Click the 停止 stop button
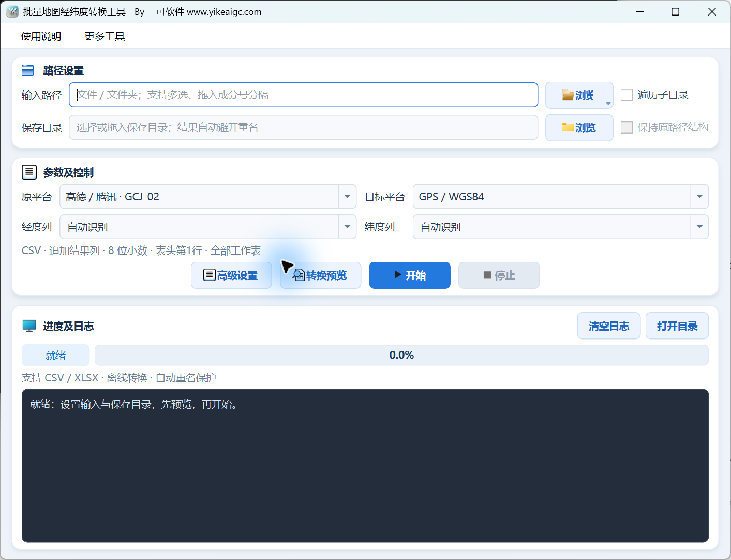Screen dimensions: 731x560 (x=499, y=275)
